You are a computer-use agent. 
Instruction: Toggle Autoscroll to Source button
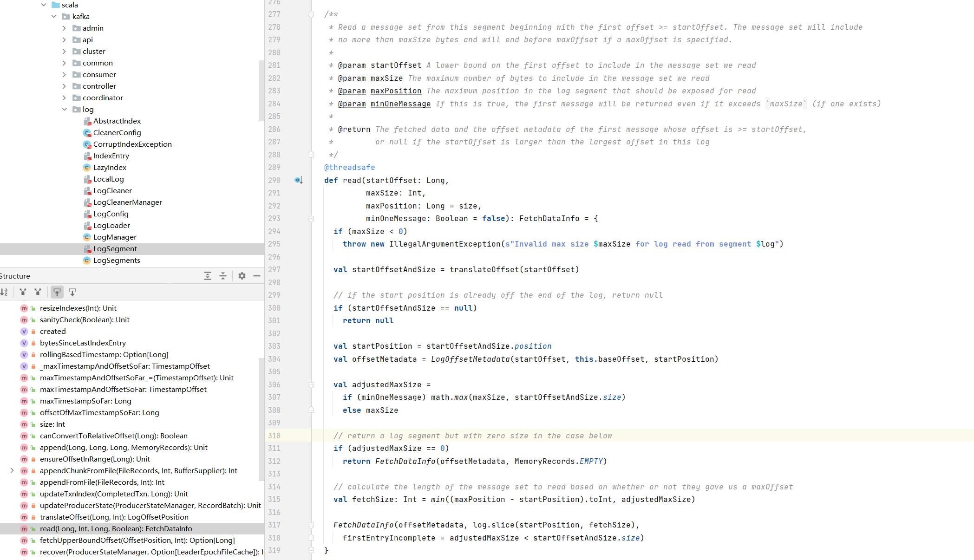click(x=57, y=292)
